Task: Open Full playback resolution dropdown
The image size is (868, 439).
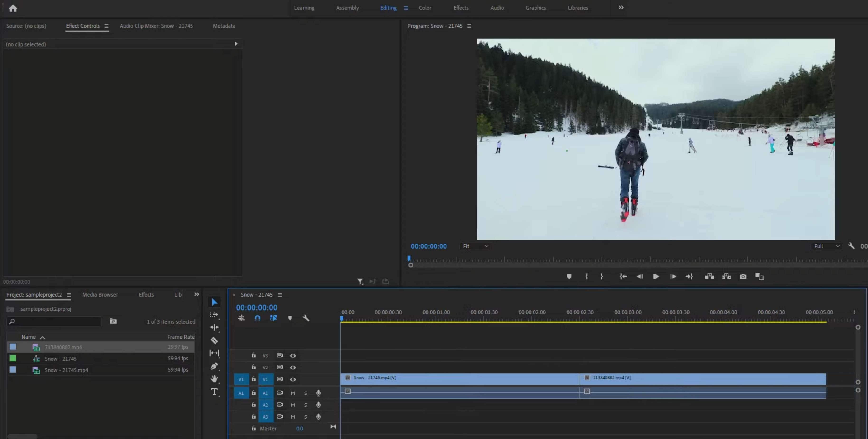Action: pyautogui.click(x=826, y=246)
